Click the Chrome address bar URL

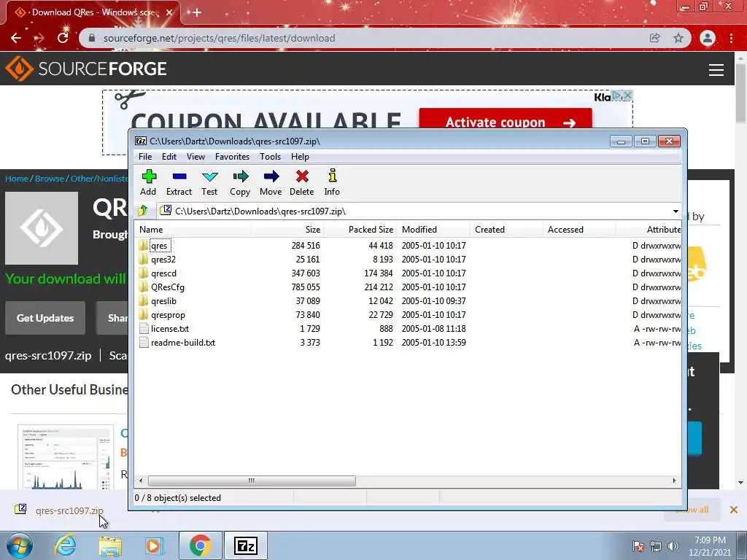[x=219, y=38]
